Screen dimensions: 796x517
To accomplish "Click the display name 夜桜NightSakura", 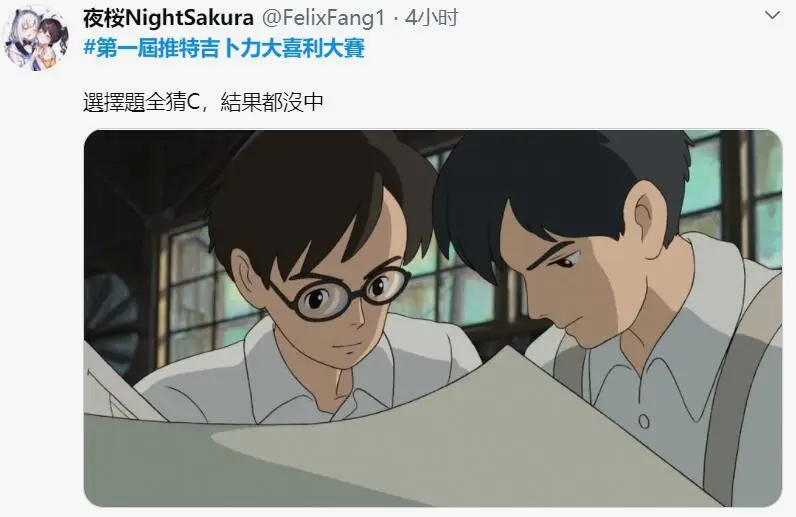I will coord(168,18).
